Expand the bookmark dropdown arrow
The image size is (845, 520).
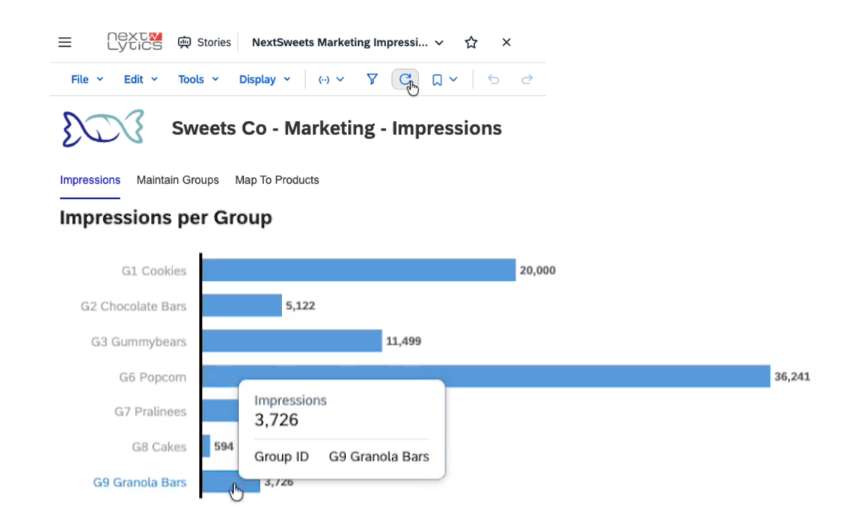click(x=454, y=79)
